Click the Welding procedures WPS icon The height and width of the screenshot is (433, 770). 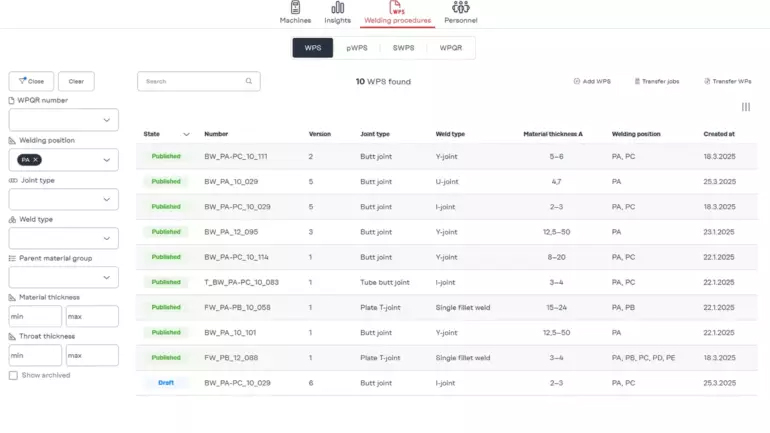pos(397,8)
